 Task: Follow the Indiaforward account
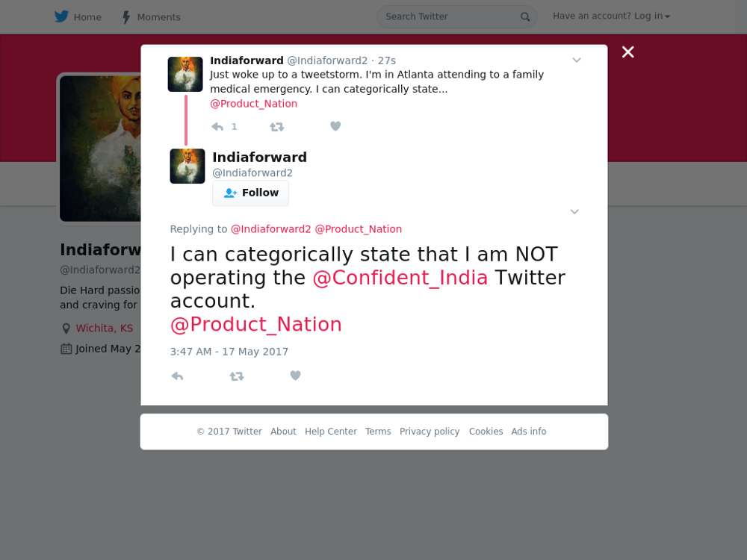tap(250, 193)
